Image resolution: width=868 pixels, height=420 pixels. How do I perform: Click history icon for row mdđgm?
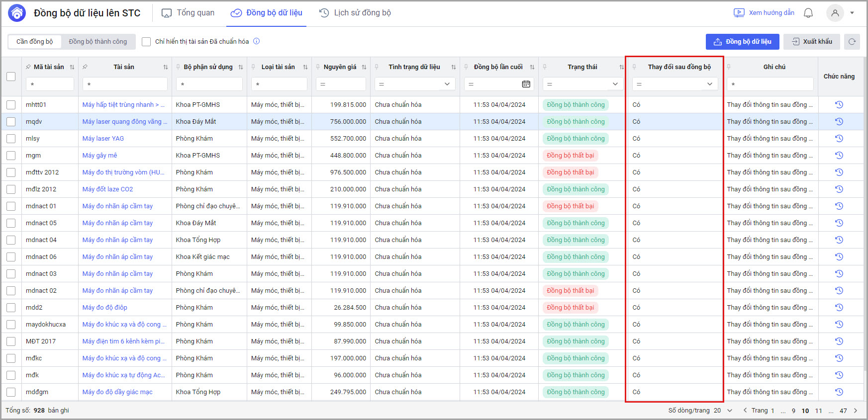tap(839, 392)
